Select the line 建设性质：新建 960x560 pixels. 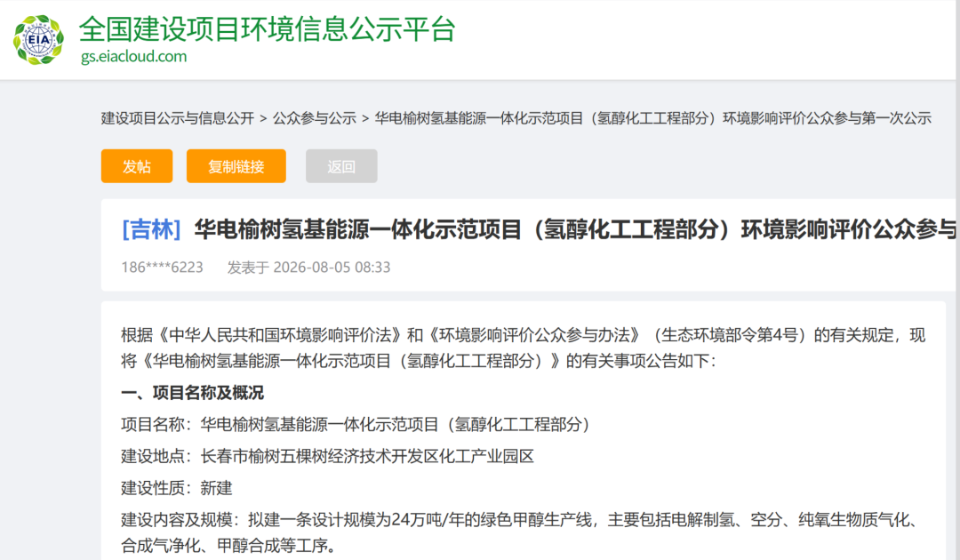coord(177,488)
